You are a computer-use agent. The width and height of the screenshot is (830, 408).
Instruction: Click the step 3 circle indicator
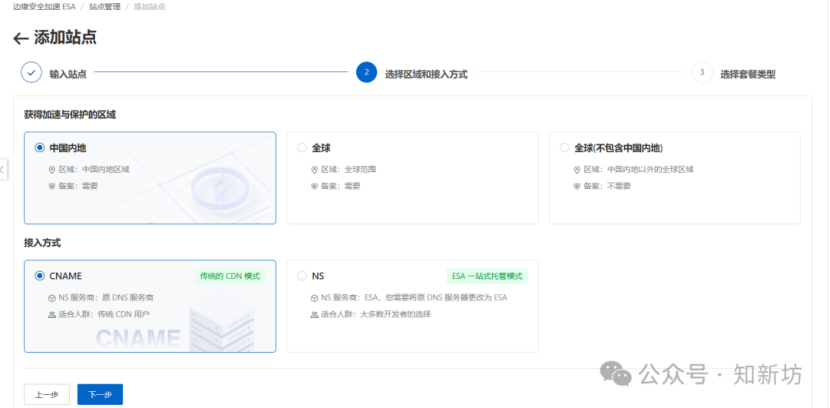click(702, 73)
